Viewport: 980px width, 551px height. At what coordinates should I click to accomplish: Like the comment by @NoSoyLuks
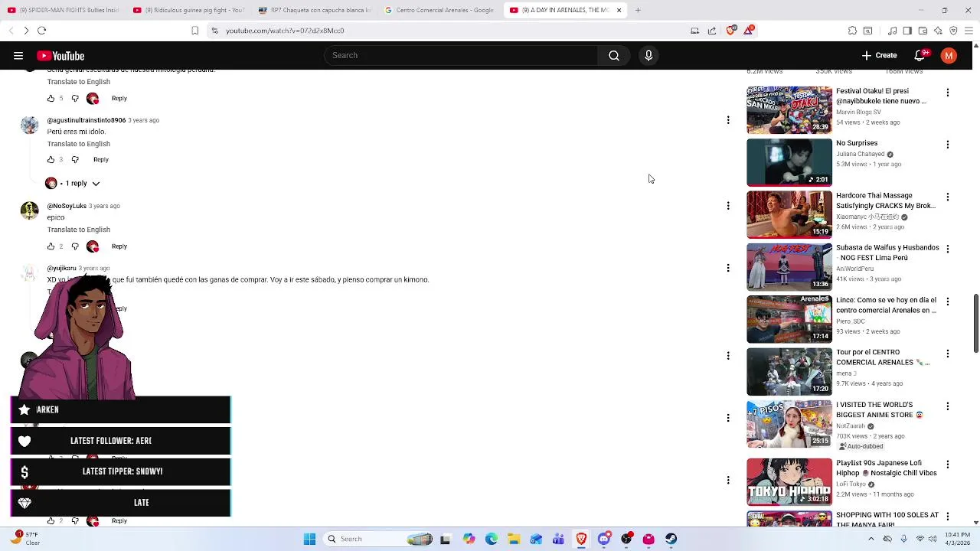[x=51, y=246]
